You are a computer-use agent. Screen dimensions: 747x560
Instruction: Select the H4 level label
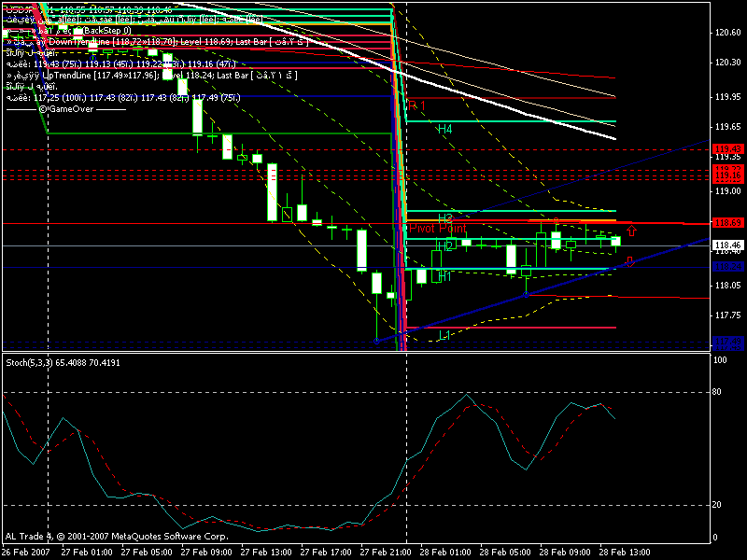coord(444,129)
